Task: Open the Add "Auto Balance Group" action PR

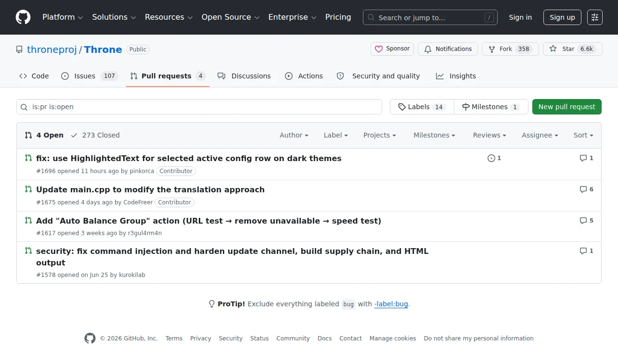Action: (x=208, y=221)
